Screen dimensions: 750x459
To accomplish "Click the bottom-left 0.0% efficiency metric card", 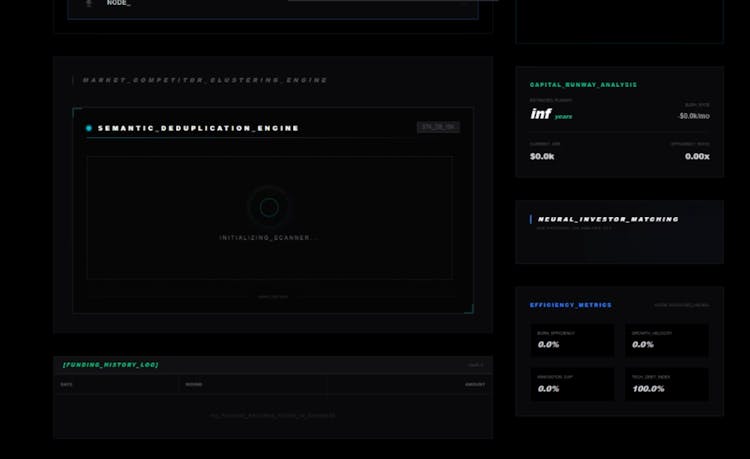I will [572, 384].
